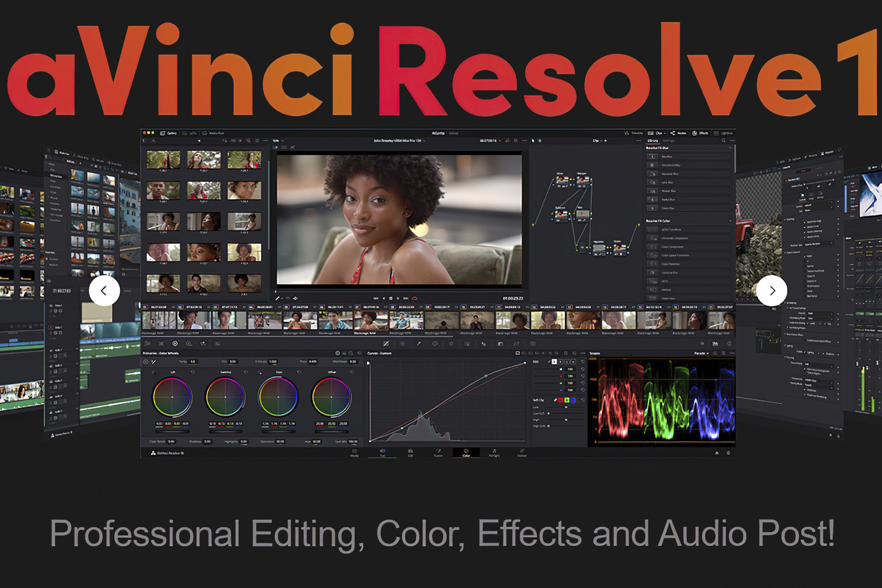Show the previous carousel slide
The image size is (882, 588).
click(x=104, y=290)
